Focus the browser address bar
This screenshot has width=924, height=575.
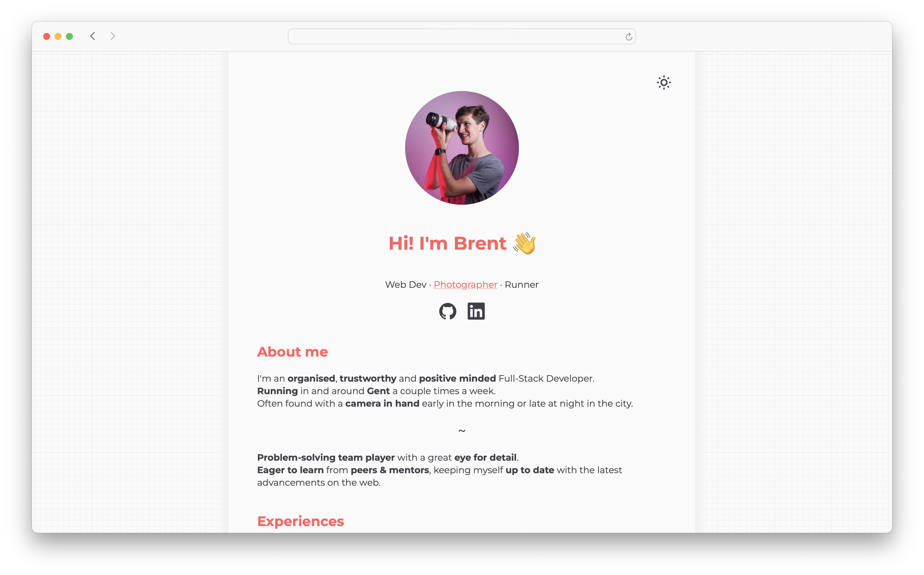tap(462, 36)
